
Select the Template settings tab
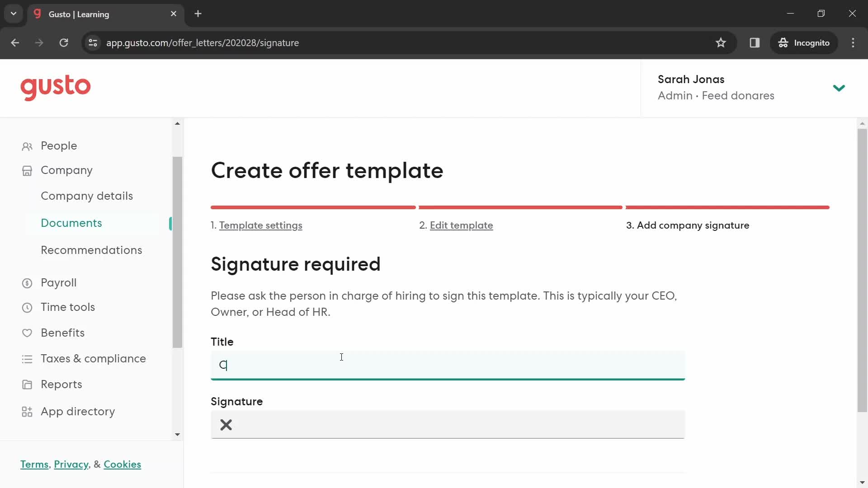[260, 225]
